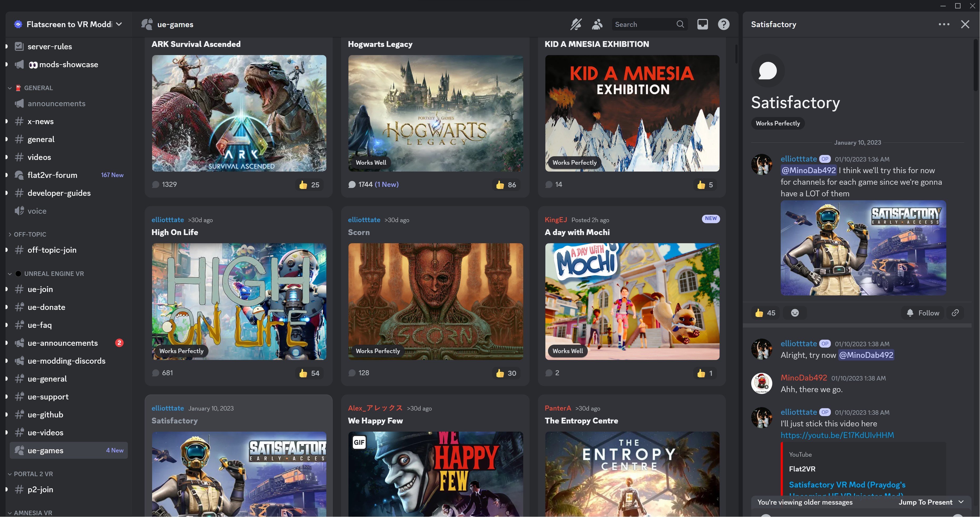The image size is (980, 517).
Task: Follow the Satisfactory thread
Action: tap(923, 313)
